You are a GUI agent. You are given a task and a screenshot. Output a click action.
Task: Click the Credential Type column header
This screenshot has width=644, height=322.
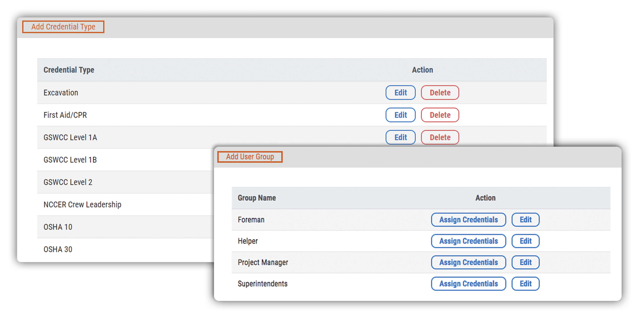click(x=69, y=70)
